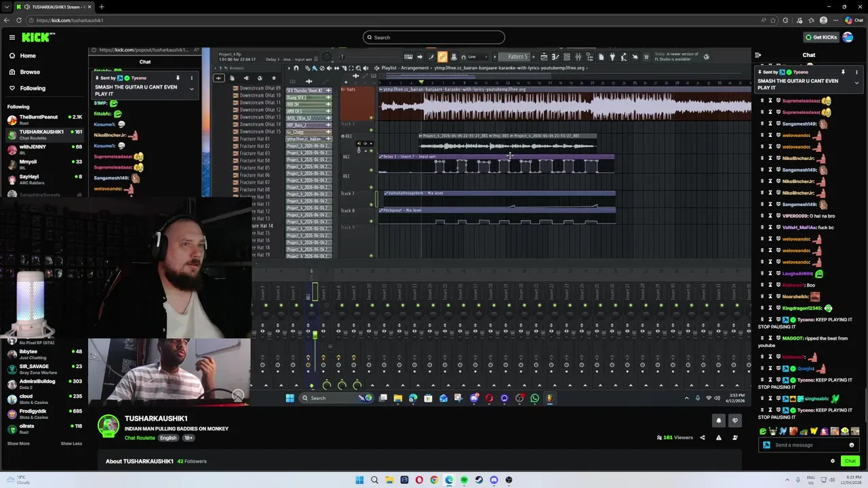Click the English language tag

168,438
